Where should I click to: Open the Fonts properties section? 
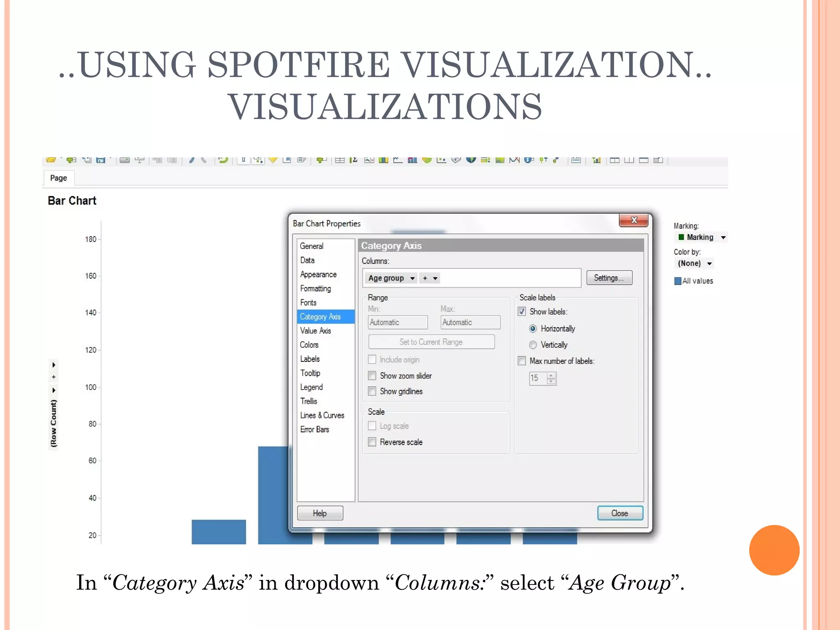(308, 302)
